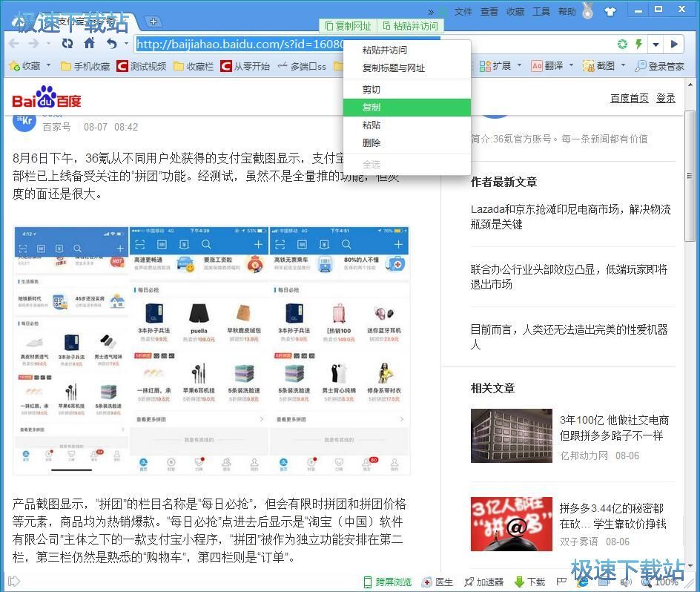700x592 pixels.
Task: Click the sidebar toggle icon at bottom left
Action: 14,581
